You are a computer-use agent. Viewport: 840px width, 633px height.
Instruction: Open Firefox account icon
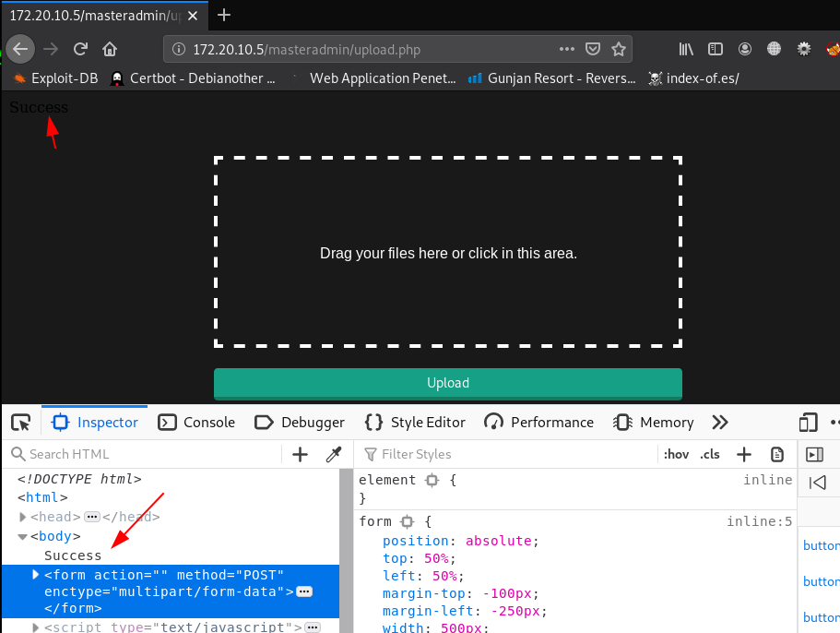click(745, 49)
